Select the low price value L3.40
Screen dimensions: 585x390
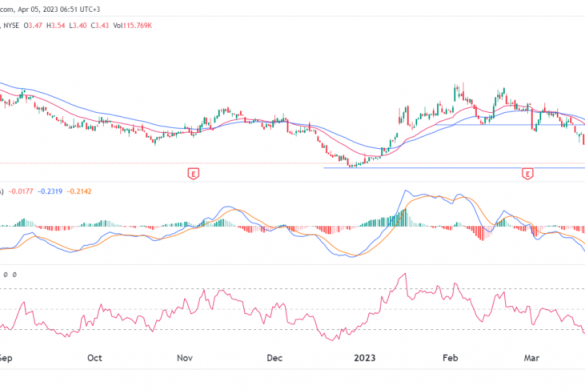(x=78, y=26)
